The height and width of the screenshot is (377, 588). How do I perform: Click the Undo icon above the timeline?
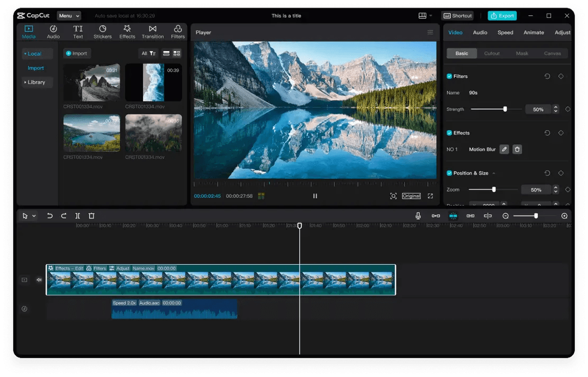click(x=50, y=215)
